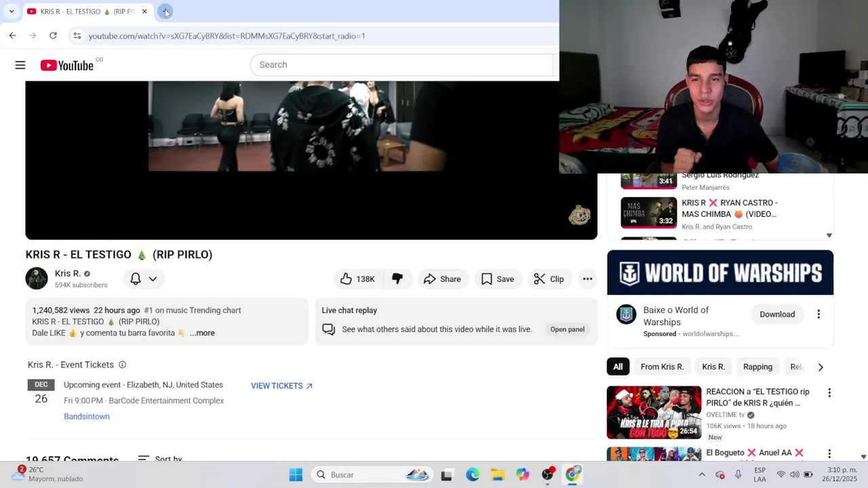868x488 pixels.
Task: Open VIEW TICKETS link
Action: click(281, 386)
